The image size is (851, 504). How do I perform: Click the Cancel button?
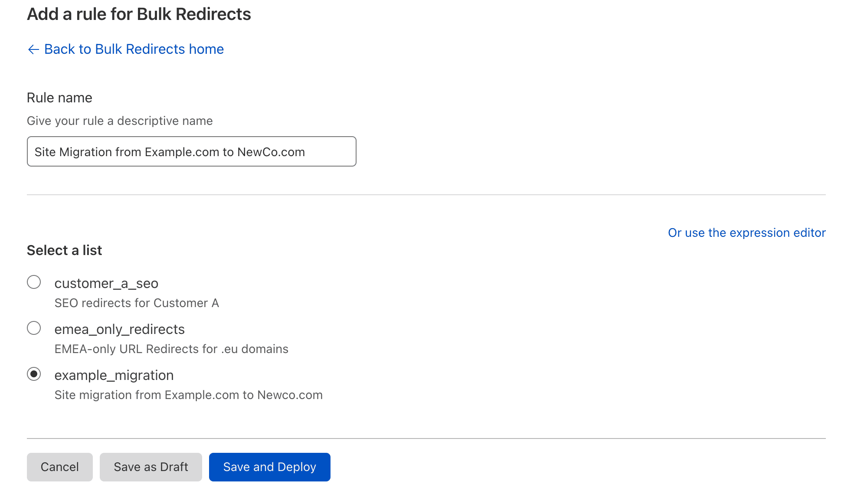point(59,467)
